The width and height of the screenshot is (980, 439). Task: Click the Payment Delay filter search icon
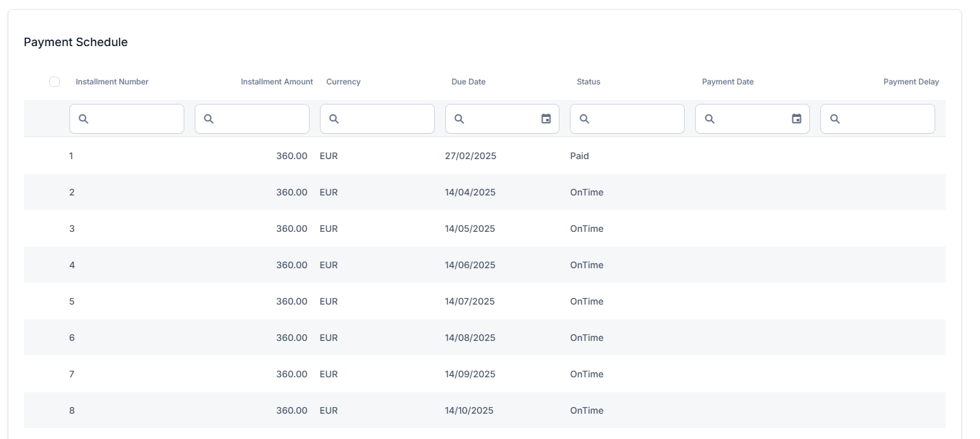pyautogui.click(x=835, y=119)
